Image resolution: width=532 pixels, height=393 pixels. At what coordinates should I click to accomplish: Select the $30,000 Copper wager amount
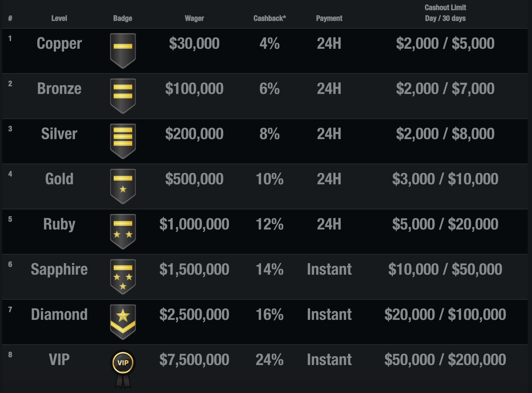(x=194, y=43)
